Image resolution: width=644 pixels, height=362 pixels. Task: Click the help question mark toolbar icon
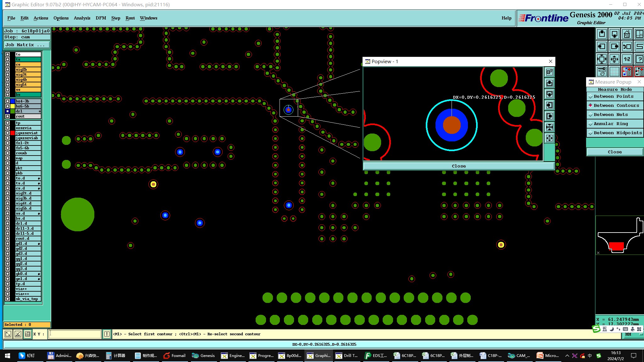point(639,59)
